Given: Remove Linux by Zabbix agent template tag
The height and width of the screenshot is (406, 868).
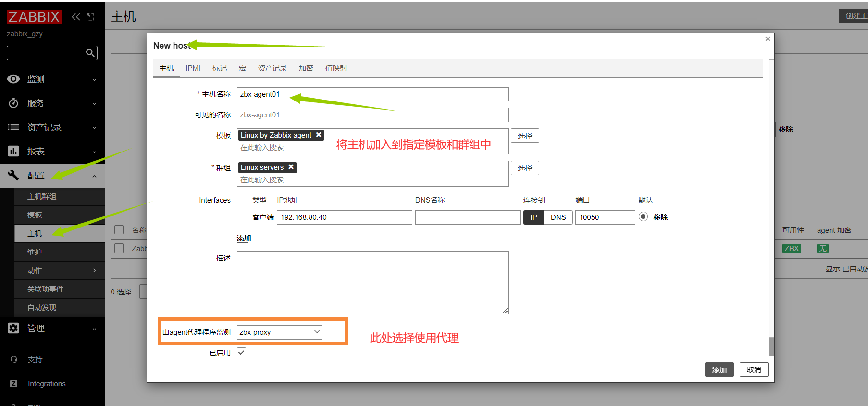Looking at the screenshot, I should click(x=319, y=135).
